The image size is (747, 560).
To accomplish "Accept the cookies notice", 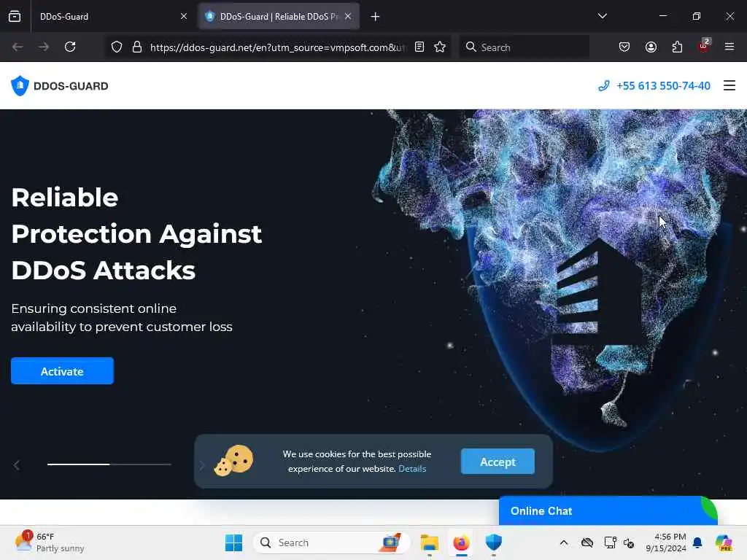I will 498,462.
